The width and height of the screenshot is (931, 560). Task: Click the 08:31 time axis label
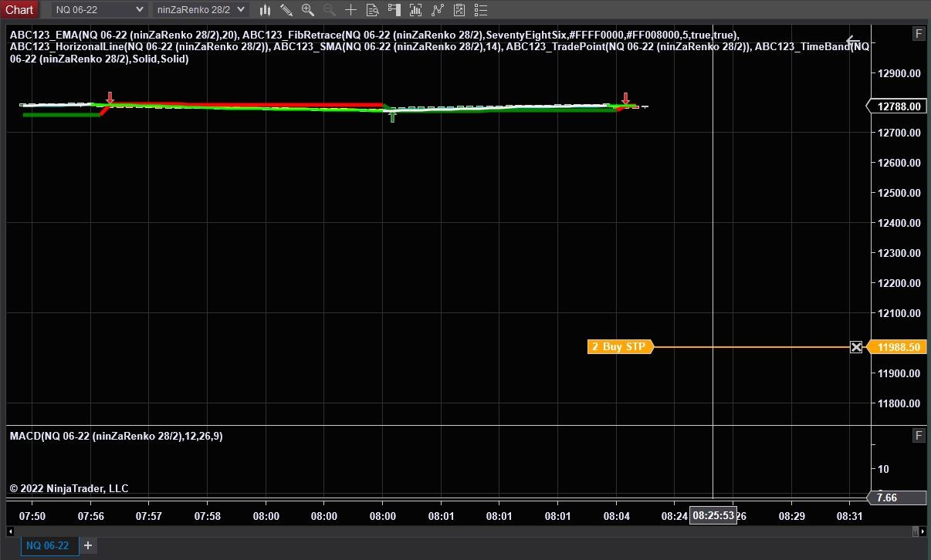coord(849,516)
